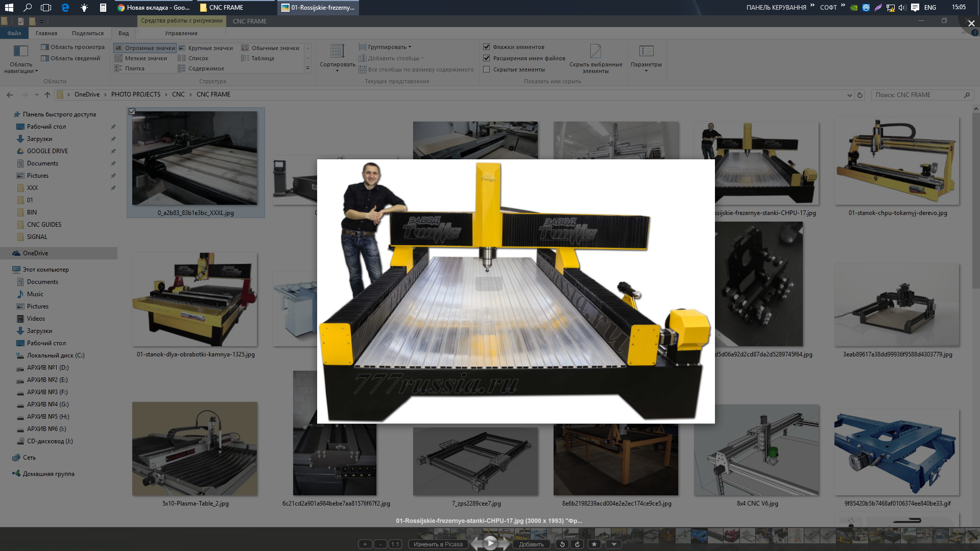Open the network status tray icon
Image resolution: width=980 pixels, height=551 pixels.
[891, 7]
